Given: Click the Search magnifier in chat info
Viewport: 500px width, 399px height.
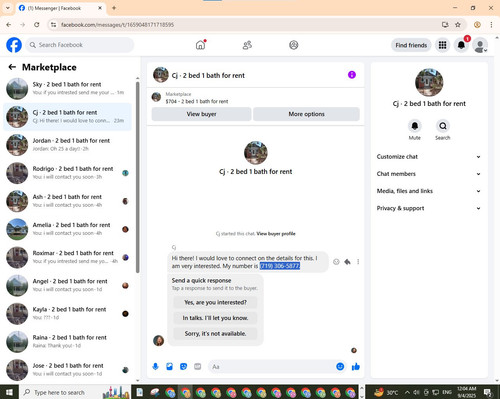Looking at the screenshot, I should (x=443, y=126).
